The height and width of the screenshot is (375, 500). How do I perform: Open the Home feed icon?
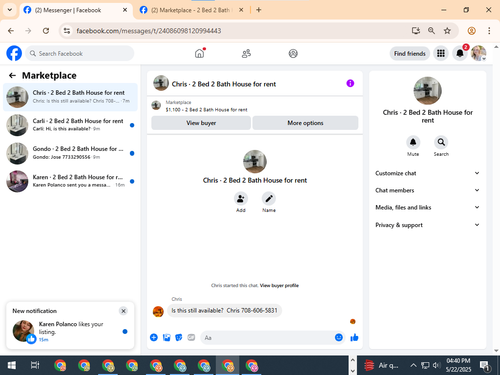point(199,53)
